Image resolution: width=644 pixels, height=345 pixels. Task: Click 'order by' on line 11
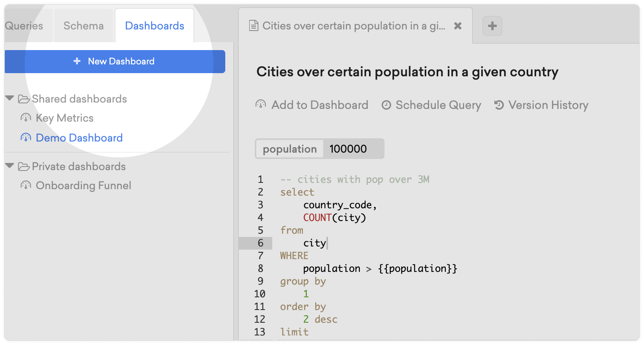pos(303,306)
